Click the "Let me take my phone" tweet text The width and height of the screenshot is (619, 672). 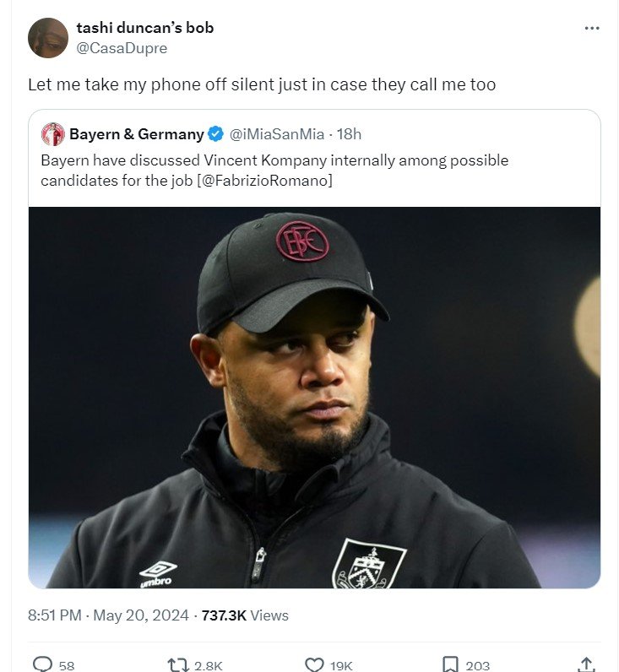(x=262, y=84)
